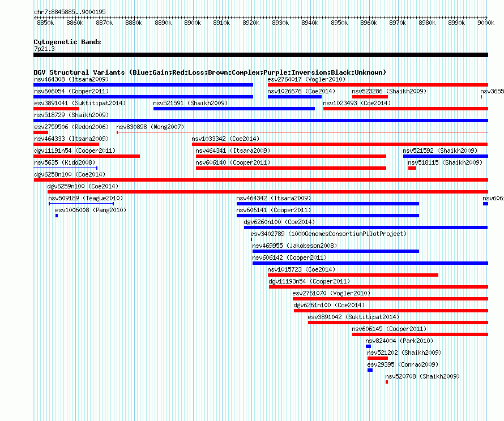Open esv2761070 (Vogler2010) variant label
The width and height of the screenshot is (504, 421).
331,293
